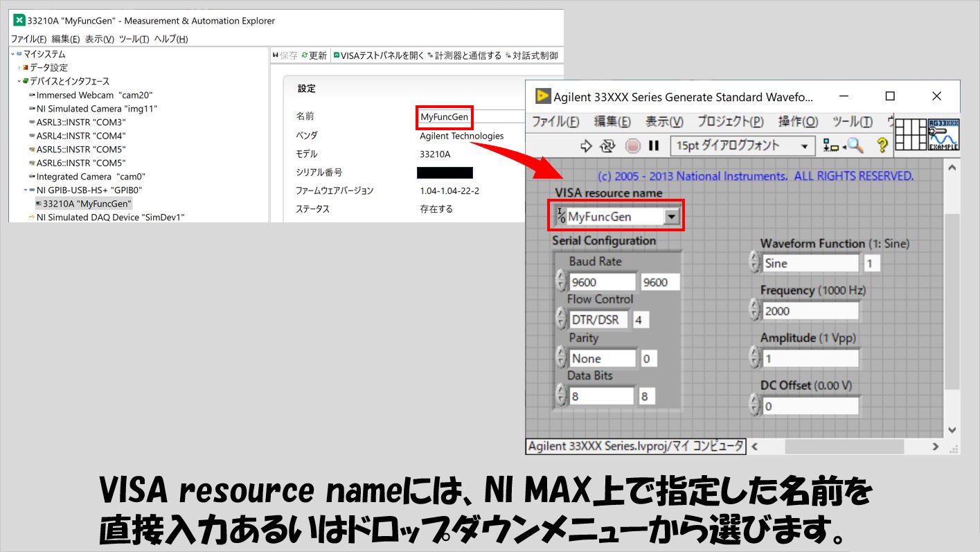Click the magnifier search icon in LabVIEW
Screen dimensions: 980x552
tap(856, 145)
